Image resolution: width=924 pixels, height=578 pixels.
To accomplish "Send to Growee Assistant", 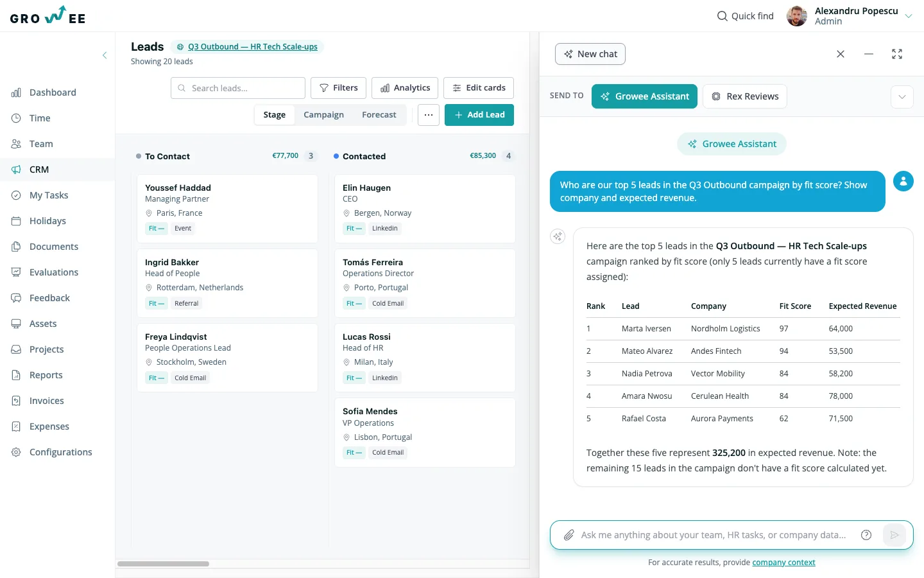I will pyautogui.click(x=644, y=96).
